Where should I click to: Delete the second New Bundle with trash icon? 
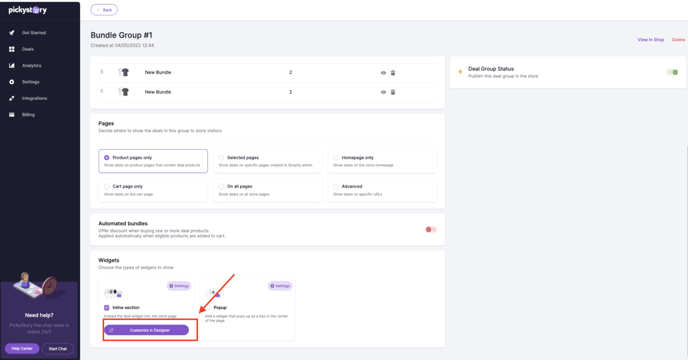tap(393, 92)
